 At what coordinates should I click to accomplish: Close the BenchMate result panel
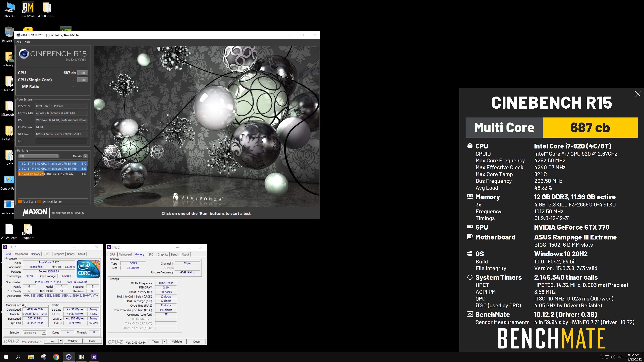(x=637, y=94)
